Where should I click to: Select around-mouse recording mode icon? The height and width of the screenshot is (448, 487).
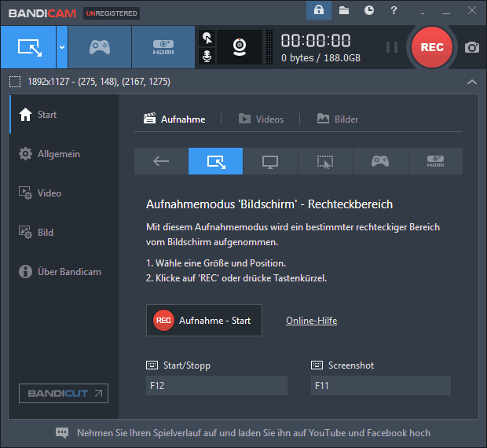(325, 161)
